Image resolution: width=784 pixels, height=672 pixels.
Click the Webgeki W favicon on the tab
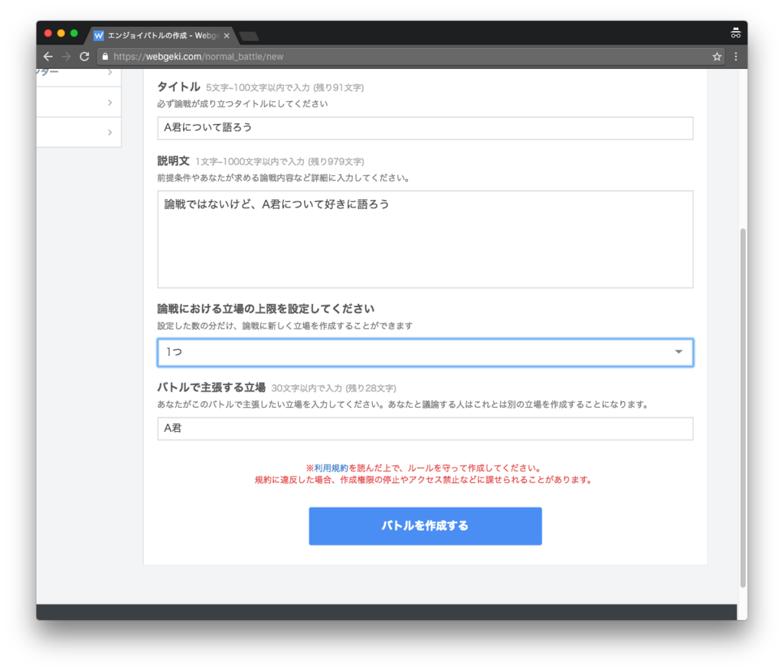97,34
